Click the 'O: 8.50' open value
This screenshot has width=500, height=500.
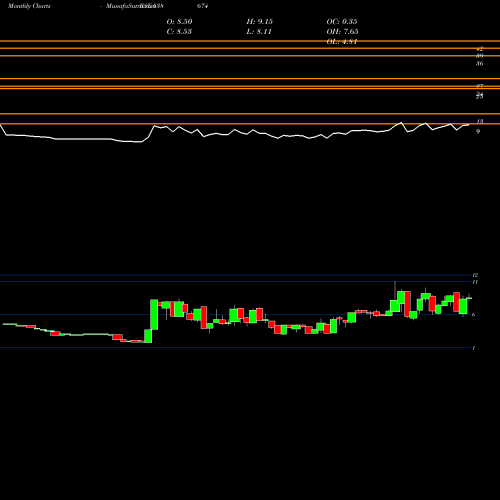179,22
